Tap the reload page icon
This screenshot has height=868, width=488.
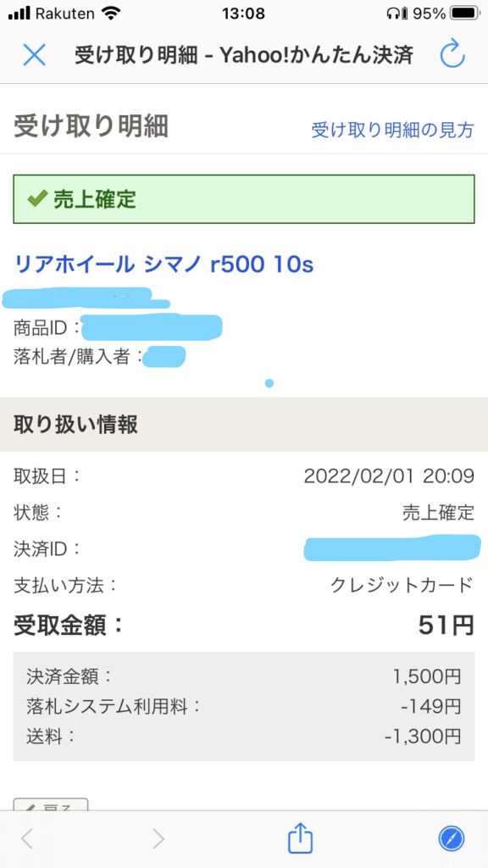[x=452, y=54]
